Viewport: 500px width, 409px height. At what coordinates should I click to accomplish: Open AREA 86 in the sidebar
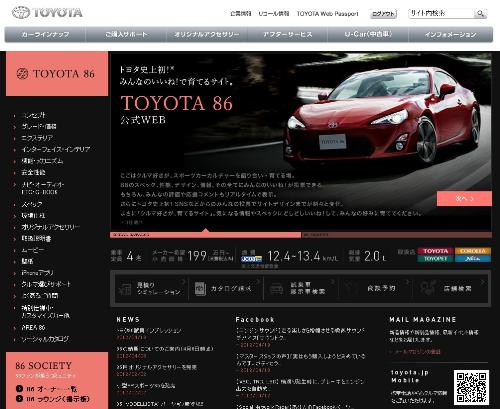pyautogui.click(x=33, y=328)
